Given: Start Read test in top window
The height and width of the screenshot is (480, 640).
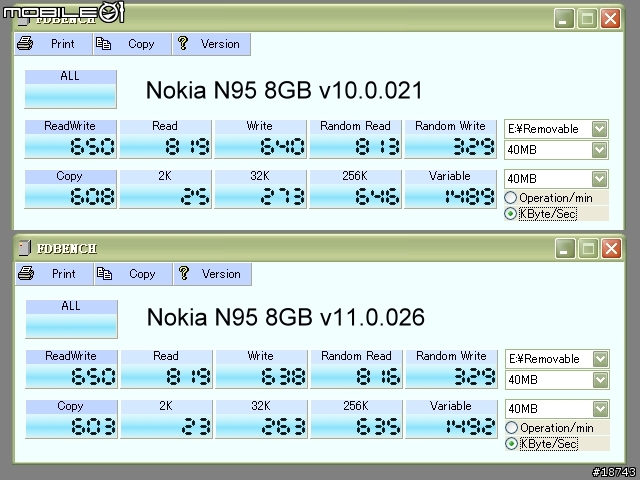Looking at the screenshot, I should click(x=165, y=139).
